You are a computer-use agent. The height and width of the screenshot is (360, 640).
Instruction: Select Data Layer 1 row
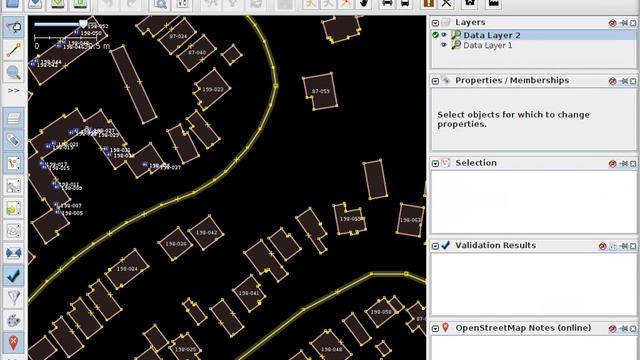(x=533, y=45)
